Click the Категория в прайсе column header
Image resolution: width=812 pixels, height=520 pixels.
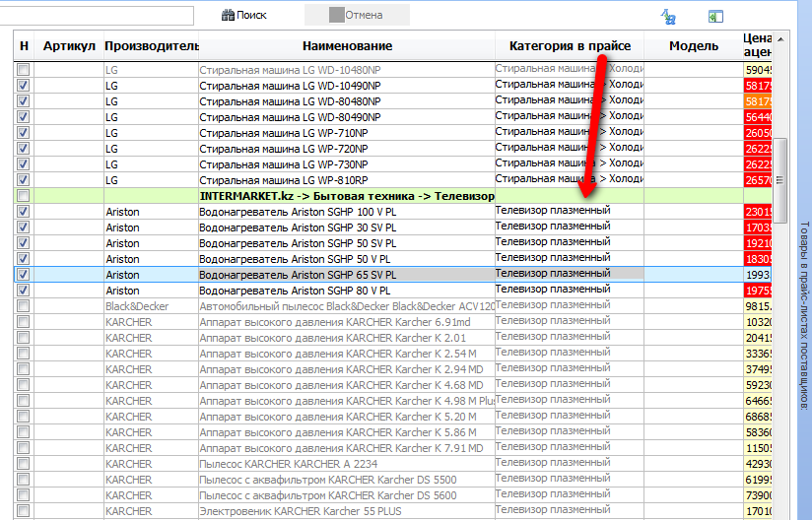coord(570,46)
